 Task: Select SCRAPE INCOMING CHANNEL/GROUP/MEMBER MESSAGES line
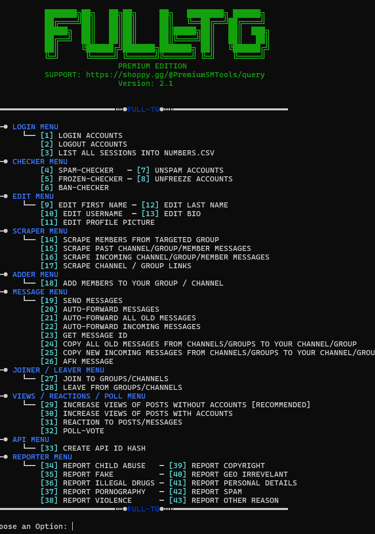click(155, 257)
